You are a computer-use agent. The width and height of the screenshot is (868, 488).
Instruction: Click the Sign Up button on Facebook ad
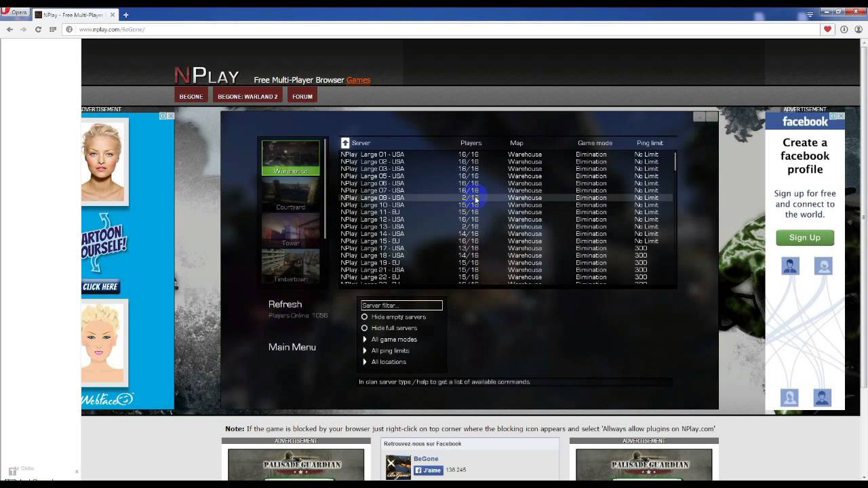click(x=805, y=237)
